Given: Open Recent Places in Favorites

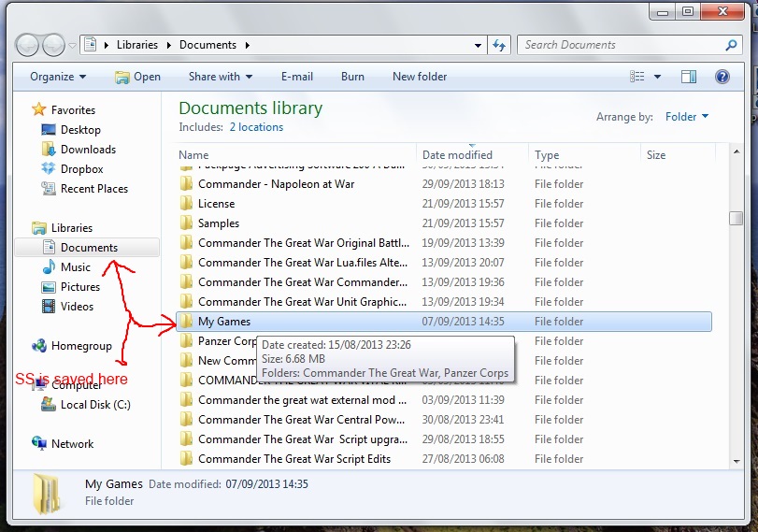Looking at the screenshot, I should (x=85, y=189).
